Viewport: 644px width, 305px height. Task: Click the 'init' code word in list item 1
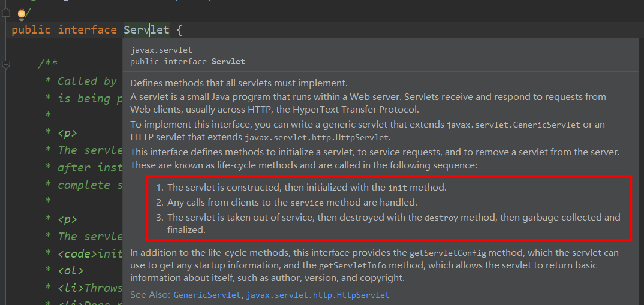(x=398, y=188)
